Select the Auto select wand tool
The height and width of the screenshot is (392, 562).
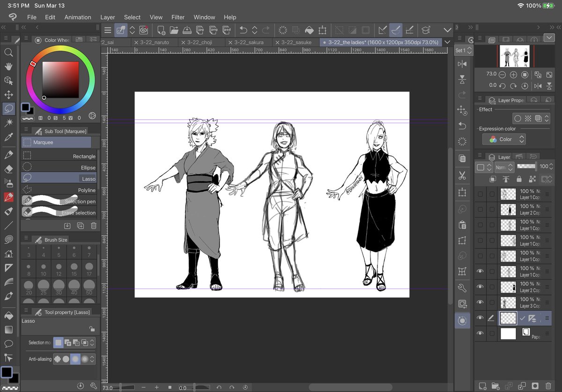click(8, 123)
